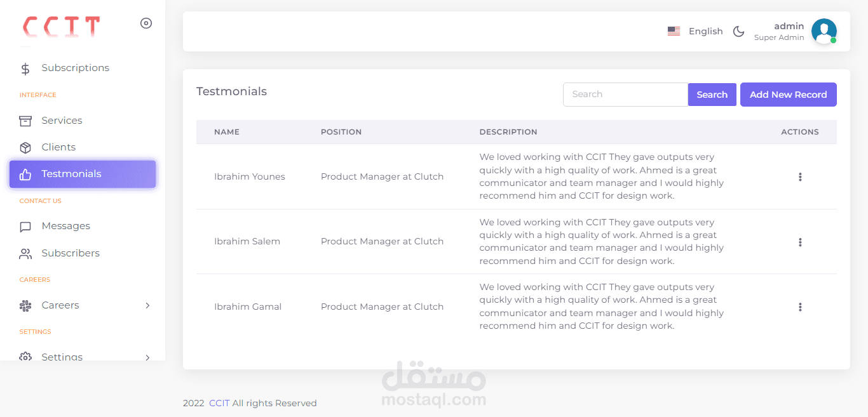This screenshot has width=868, height=417.
Task: Click the Testmonials thumbs-up icon
Action: click(x=25, y=175)
